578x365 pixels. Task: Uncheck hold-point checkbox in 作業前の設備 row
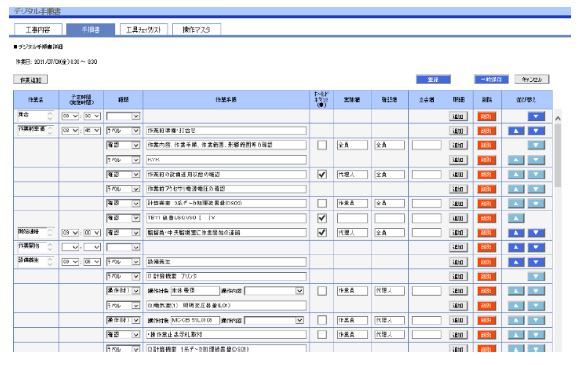coord(322,174)
